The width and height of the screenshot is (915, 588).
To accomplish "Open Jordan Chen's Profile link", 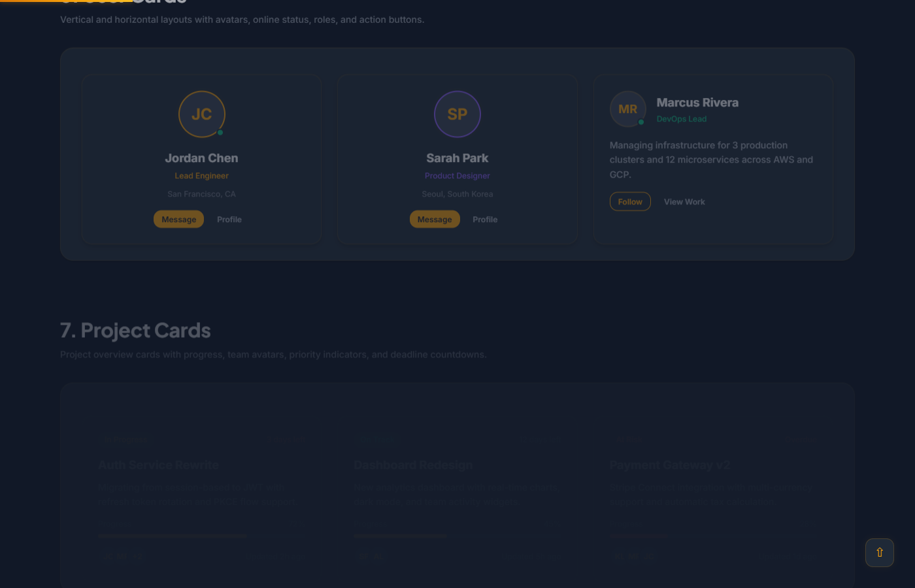I will [229, 219].
